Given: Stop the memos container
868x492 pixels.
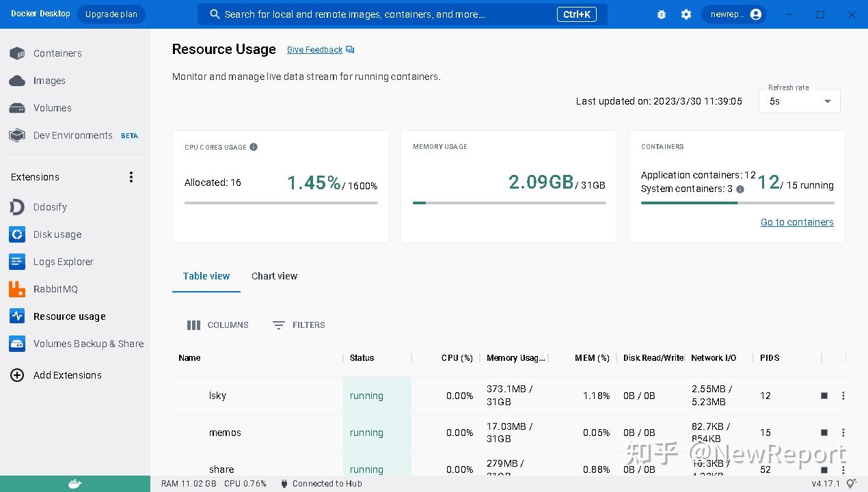Looking at the screenshot, I should click(x=824, y=433).
